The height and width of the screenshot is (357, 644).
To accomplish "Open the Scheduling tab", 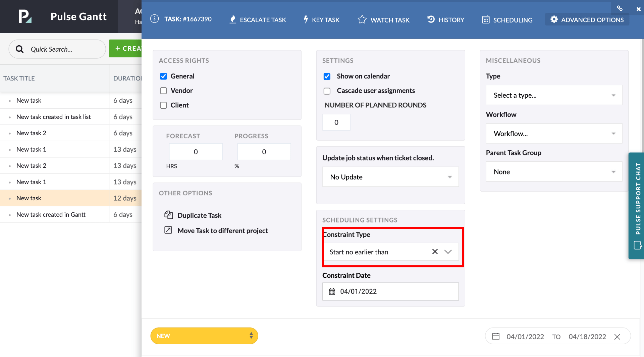I will click(x=507, y=20).
